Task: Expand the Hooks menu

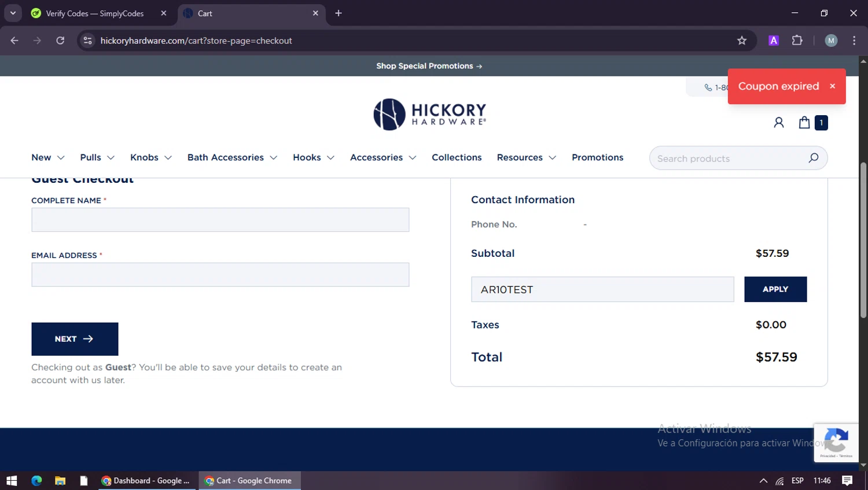Action: click(314, 157)
